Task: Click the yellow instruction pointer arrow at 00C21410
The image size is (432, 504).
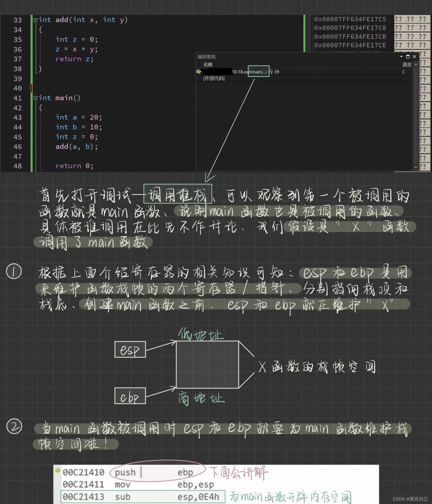Action: 58,470
